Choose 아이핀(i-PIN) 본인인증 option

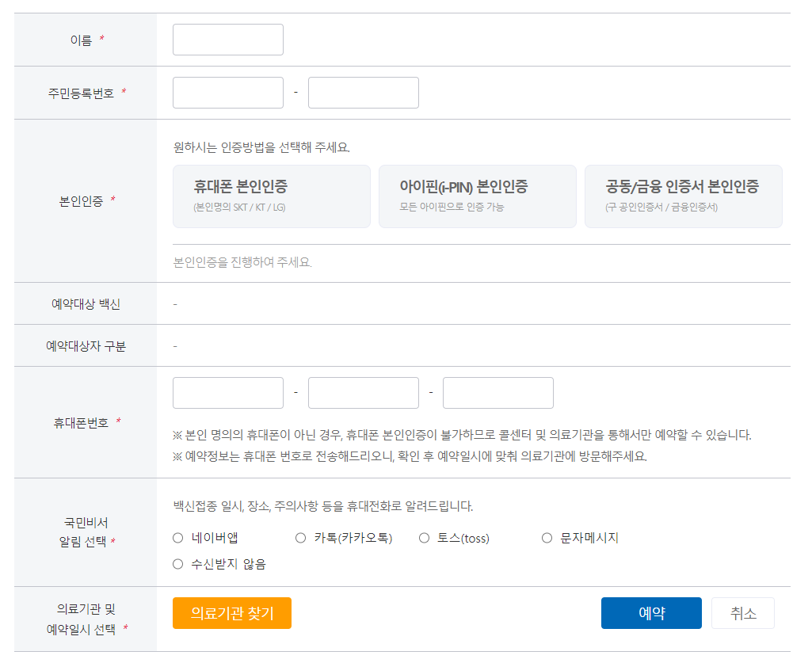point(478,196)
